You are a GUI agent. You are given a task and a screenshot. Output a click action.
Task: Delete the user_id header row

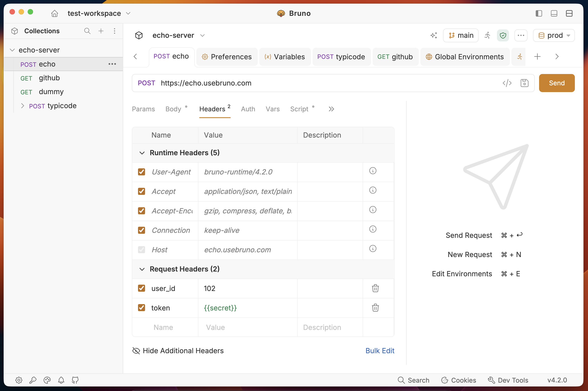[375, 288]
